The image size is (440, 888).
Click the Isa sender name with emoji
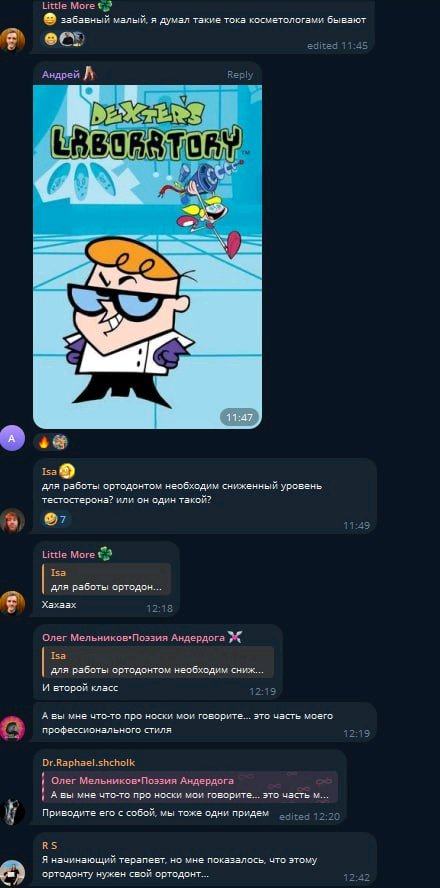point(58,471)
